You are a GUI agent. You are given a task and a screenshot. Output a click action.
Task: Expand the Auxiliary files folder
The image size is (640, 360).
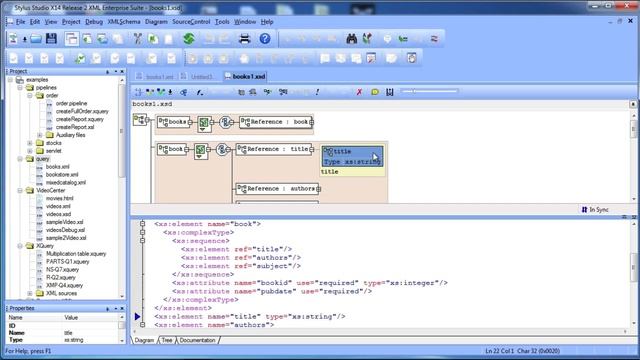point(40,135)
